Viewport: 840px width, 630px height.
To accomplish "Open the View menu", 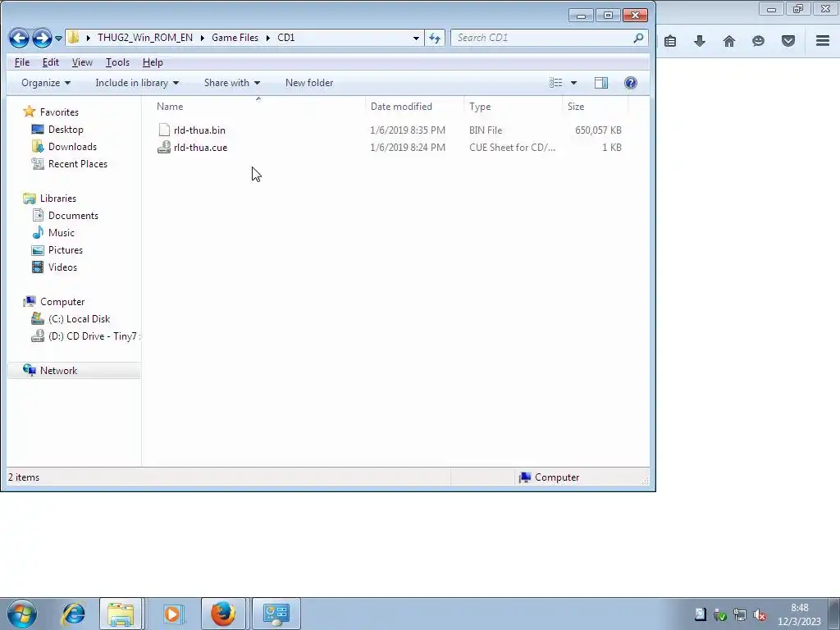I will point(82,62).
